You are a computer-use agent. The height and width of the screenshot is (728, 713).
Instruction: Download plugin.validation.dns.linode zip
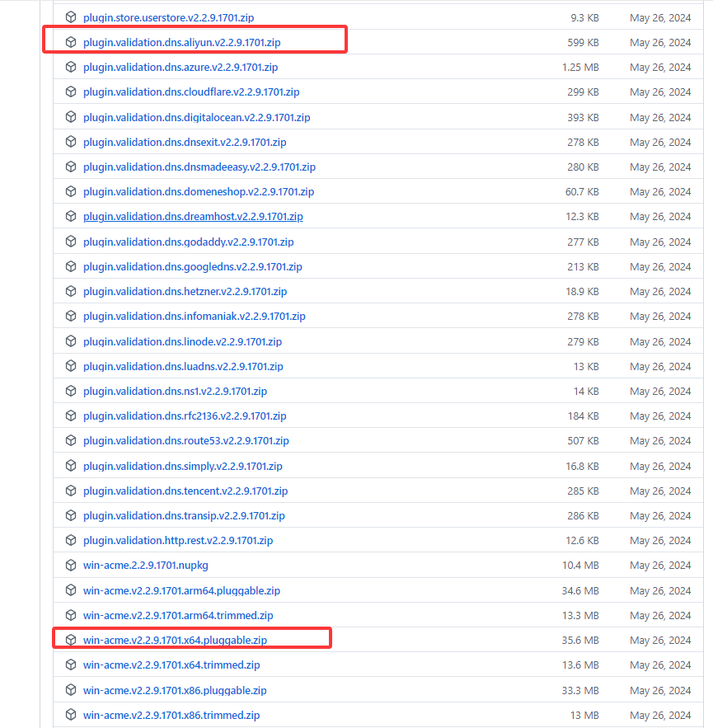pyautogui.click(x=182, y=341)
